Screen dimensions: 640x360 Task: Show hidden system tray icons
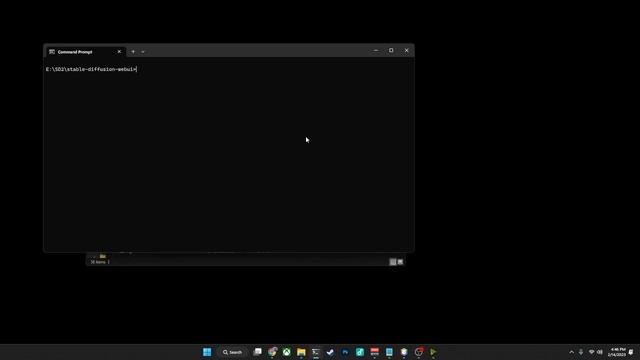point(571,352)
